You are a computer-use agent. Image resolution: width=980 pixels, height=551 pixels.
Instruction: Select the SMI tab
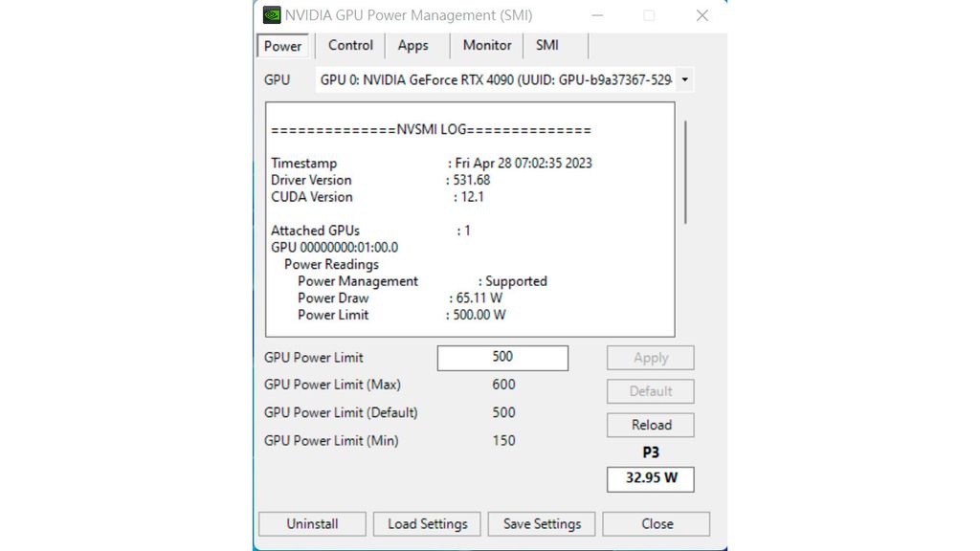click(546, 45)
